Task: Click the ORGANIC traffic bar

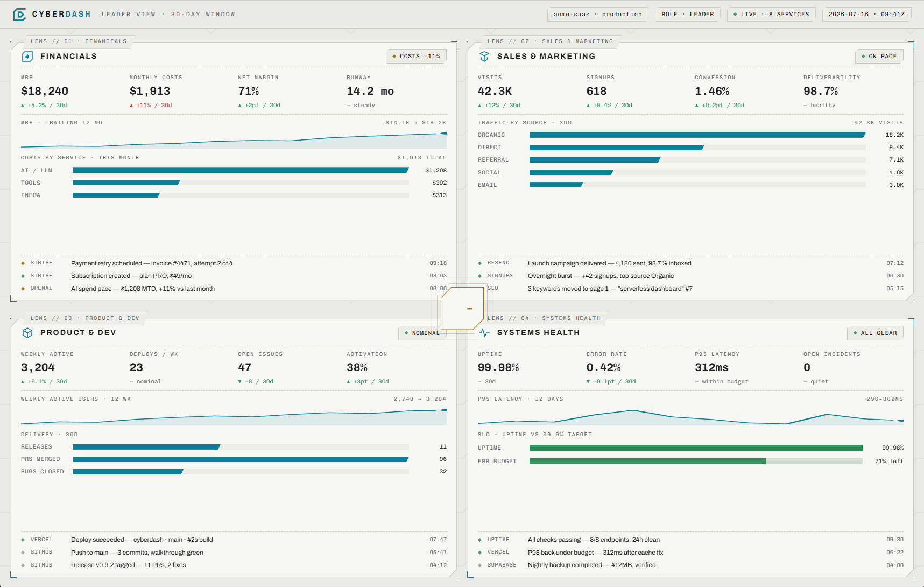Action: [697, 135]
